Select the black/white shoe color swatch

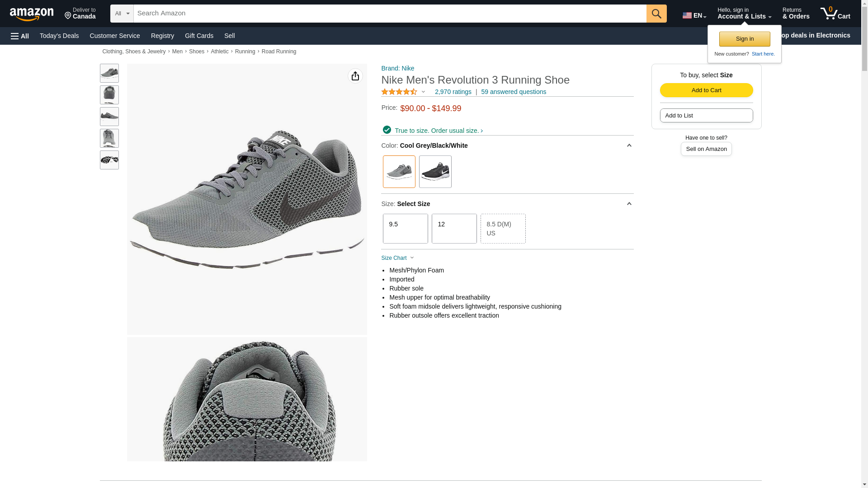click(x=435, y=172)
